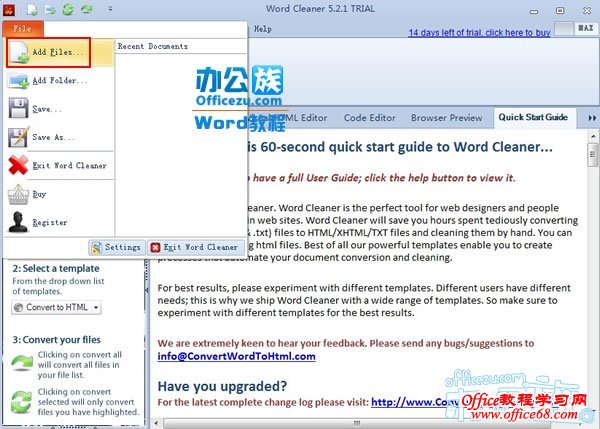Click the red X exit icon
The image size is (600, 429).
pos(18,165)
